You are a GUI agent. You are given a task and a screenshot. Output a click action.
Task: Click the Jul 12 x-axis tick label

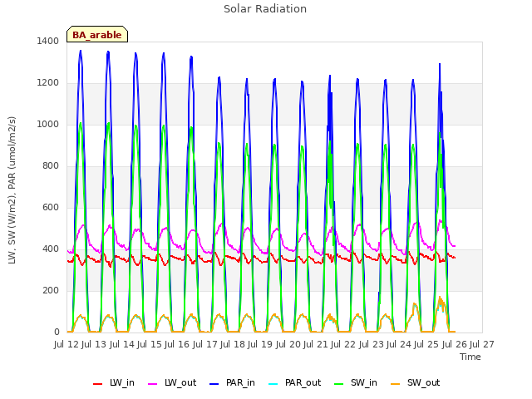click(x=66, y=344)
